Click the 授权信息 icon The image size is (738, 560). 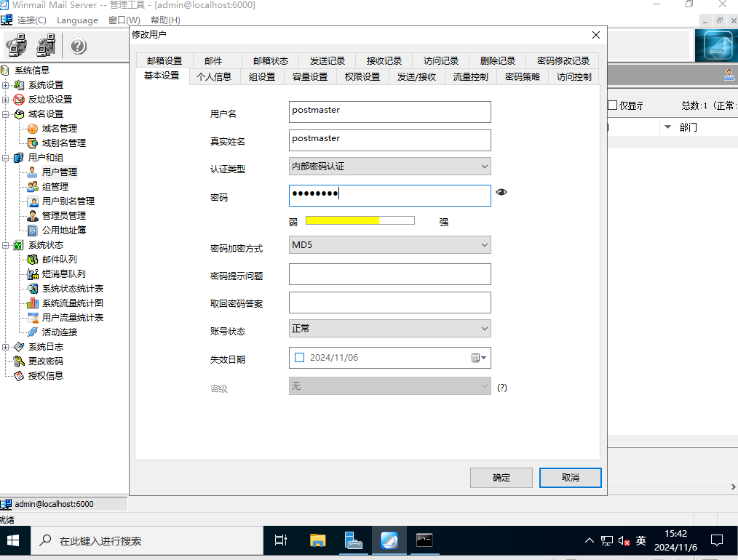point(19,376)
